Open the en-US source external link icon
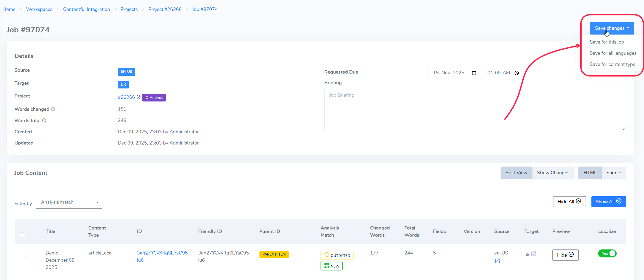The height and width of the screenshot is (280, 644). pos(497,261)
